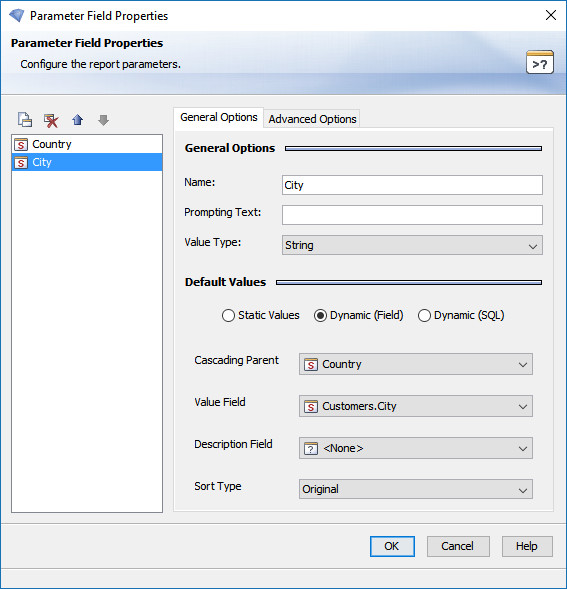The image size is (567, 589).
Task: Confirm with the OK button
Action: click(x=392, y=546)
